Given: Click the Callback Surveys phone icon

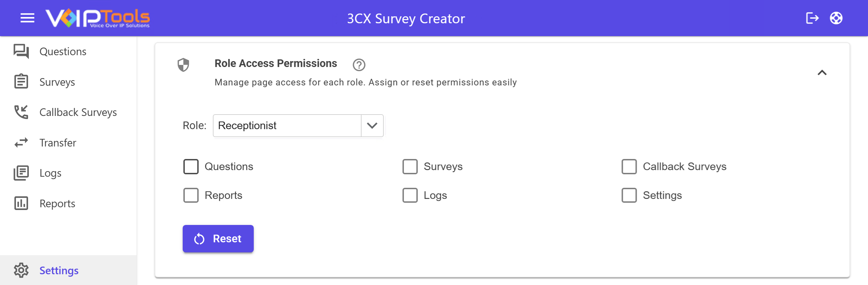Looking at the screenshot, I should tap(21, 112).
